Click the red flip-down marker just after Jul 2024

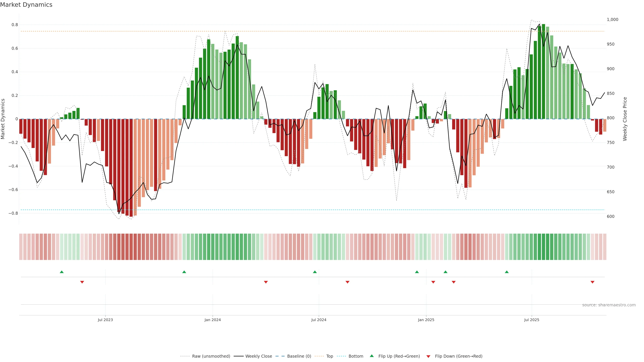pyautogui.click(x=347, y=282)
